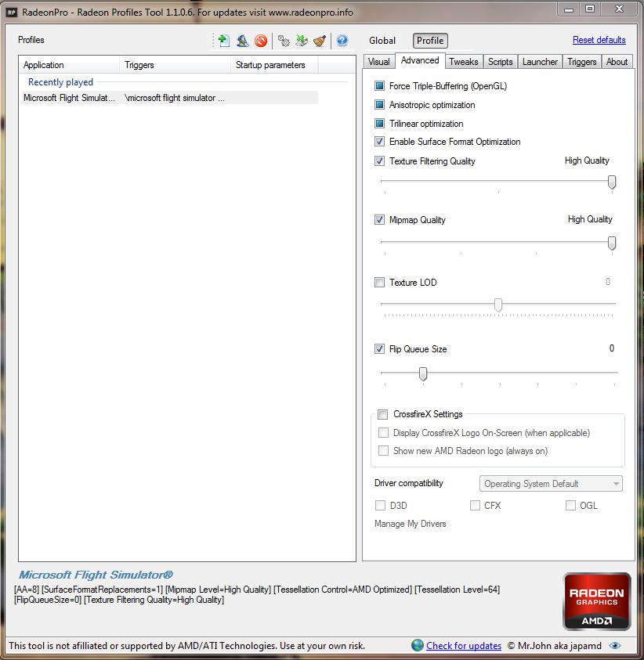Open help with the blue question mark icon
The height and width of the screenshot is (660, 644).
[342, 41]
